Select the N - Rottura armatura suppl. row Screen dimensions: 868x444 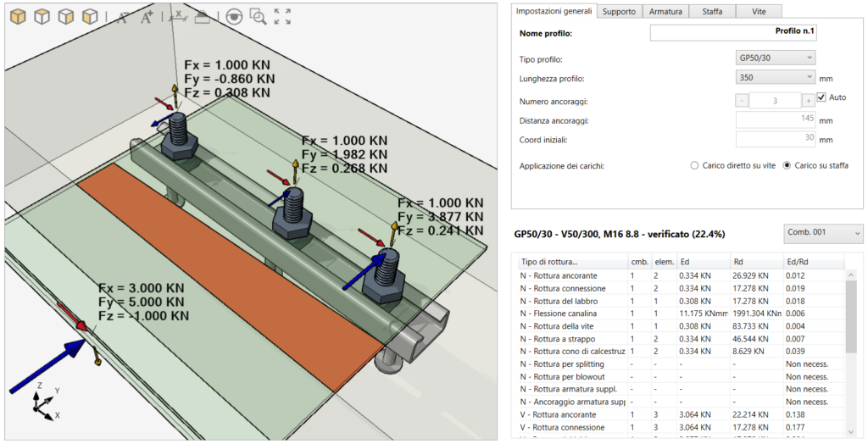681,389
